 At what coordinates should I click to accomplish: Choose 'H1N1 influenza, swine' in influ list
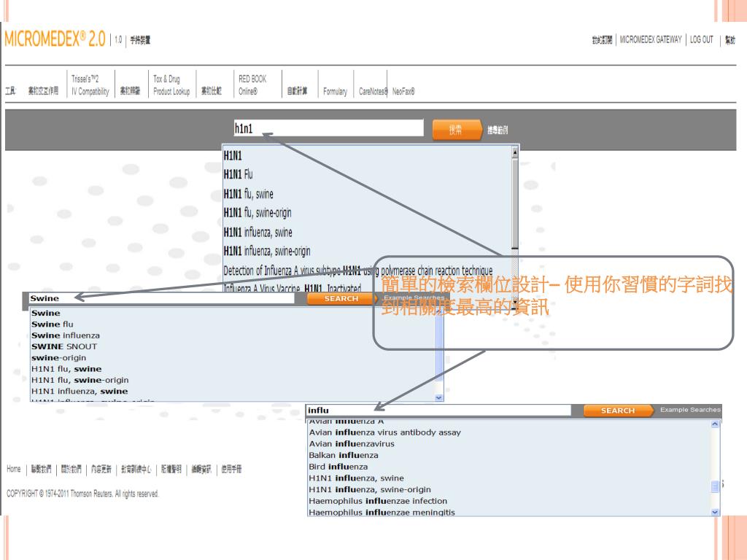(356, 478)
